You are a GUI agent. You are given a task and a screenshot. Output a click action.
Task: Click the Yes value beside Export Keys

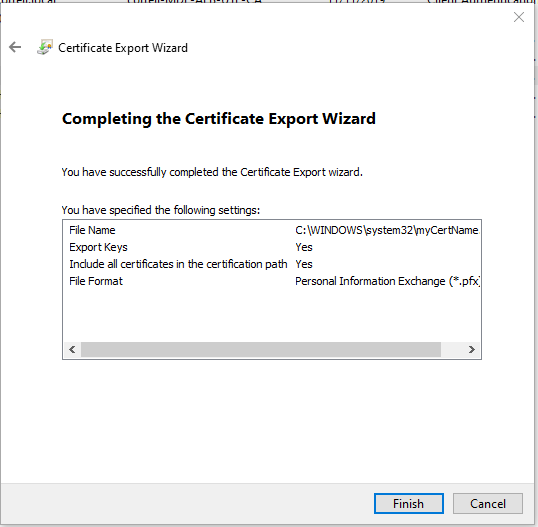304,247
